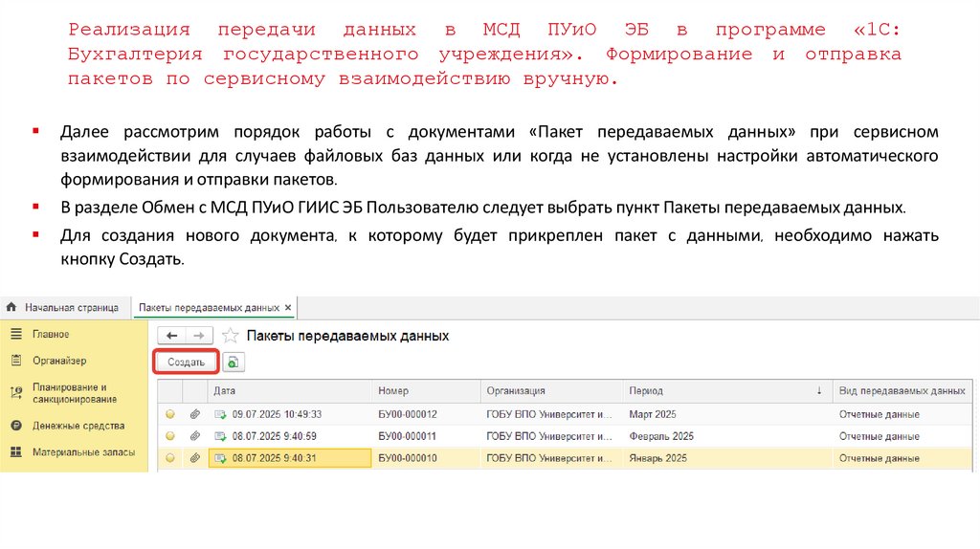Click the organization cell in the Март 2025 row
Image resolution: width=980 pixels, height=549 pixels.
pyautogui.click(x=552, y=414)
